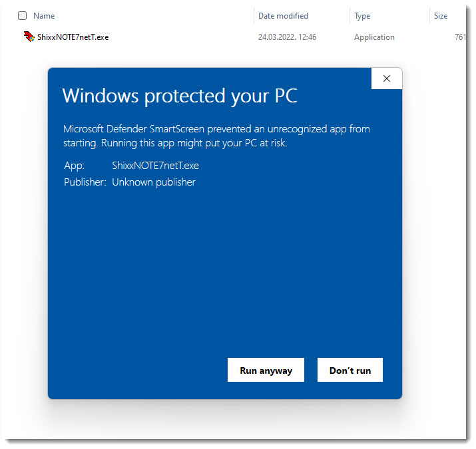The height and width of the screenshot is (449, 476).
Task: Click the Unknown publisher text in dialog
Action: 154,182
